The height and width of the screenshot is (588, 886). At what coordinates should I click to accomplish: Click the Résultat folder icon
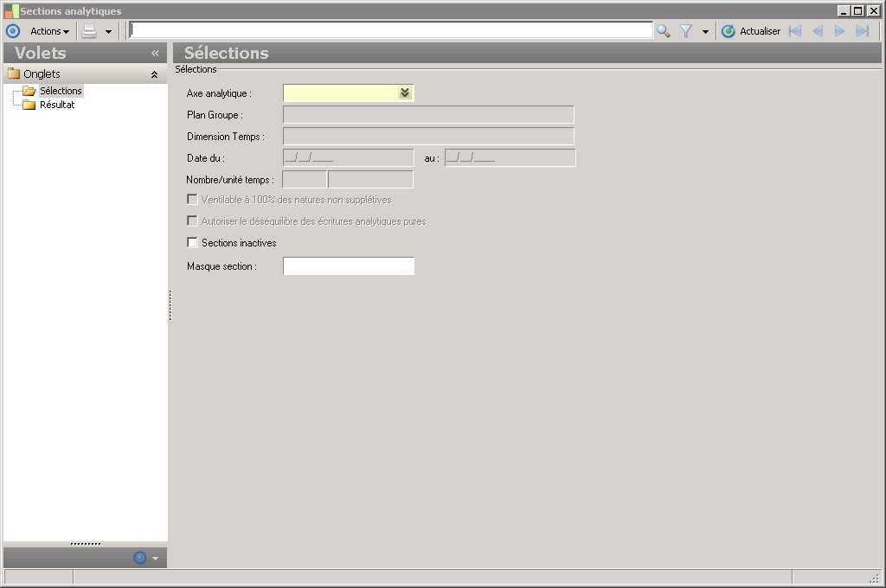pos(29,105)
